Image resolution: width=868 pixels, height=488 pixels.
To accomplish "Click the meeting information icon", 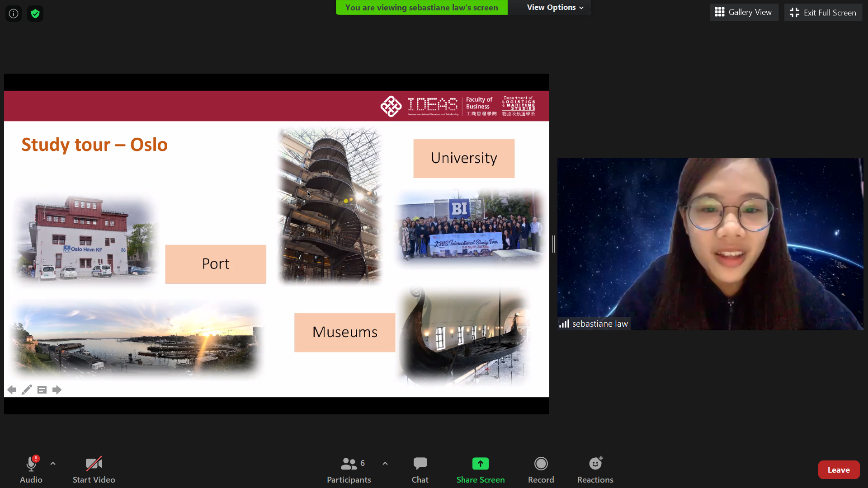I will [14, 14].
